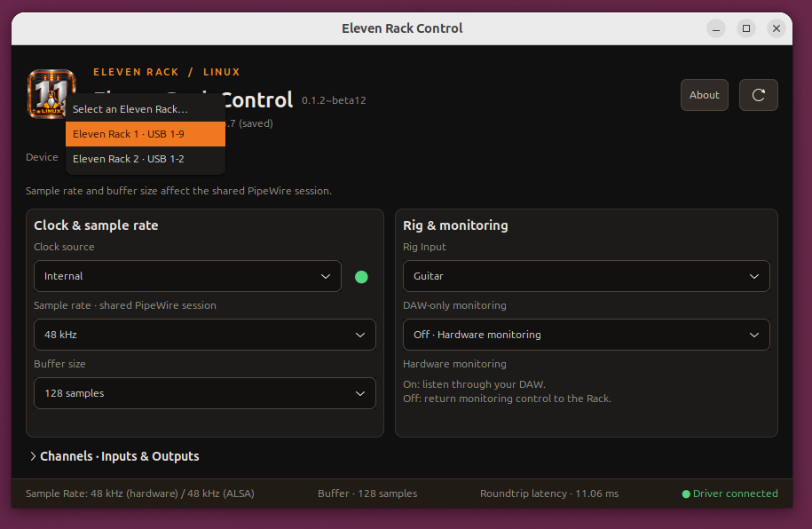Viewport: 812px width, 529px height.
Task: Open the Rig Input dropdown showing Guitar
Action: (x=587, y=276)
